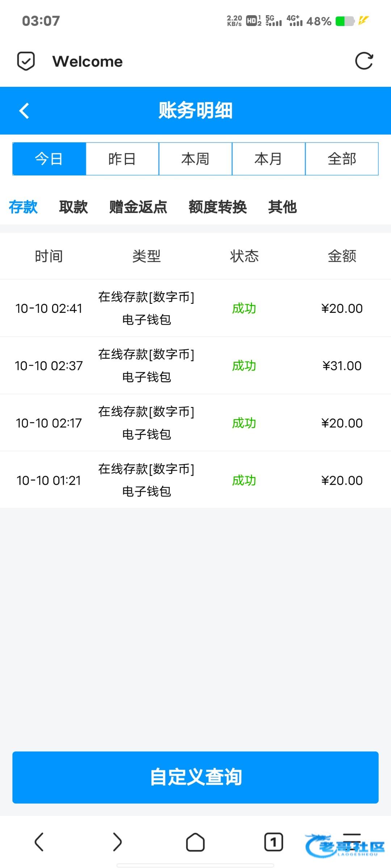The width and height of the screenshot is (391, 868).
Task: Open the browser home page
Action: (195, 842)
